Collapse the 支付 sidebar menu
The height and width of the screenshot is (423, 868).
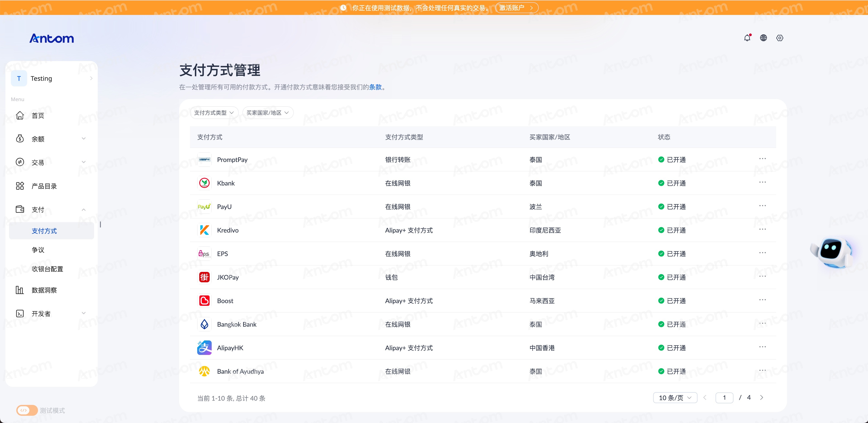click(x=51, y=210)
